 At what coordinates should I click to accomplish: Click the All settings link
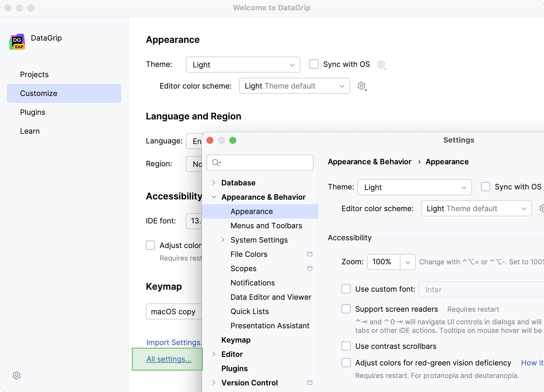tap(168, 359)
